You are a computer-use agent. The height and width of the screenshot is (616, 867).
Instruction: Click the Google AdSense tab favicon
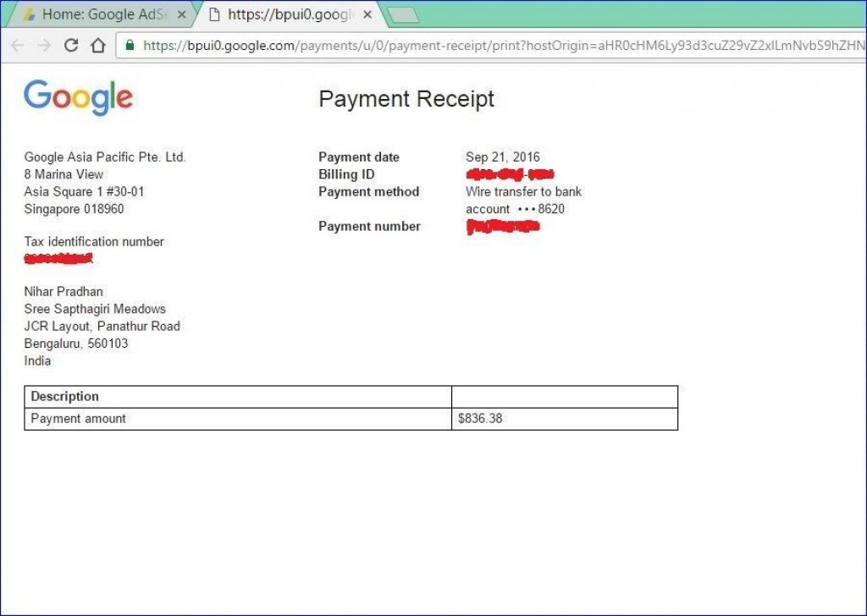point(30,14)
